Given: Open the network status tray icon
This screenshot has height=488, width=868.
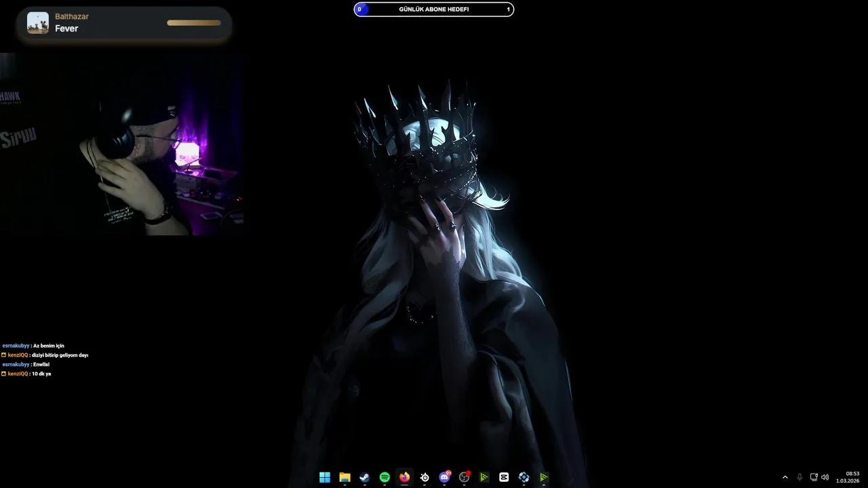Looking at the screenshot, I should coord(814,477).
